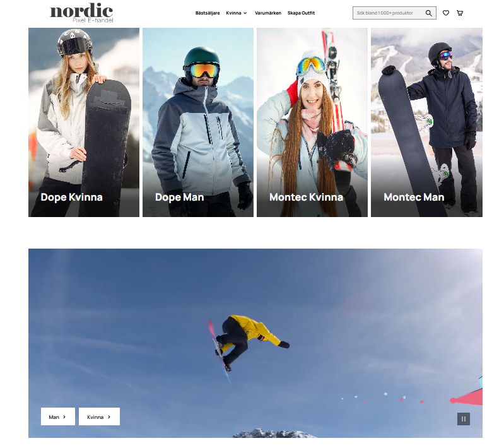Expand the Kvinna dropdown chevron

click(x=245, y=13)
